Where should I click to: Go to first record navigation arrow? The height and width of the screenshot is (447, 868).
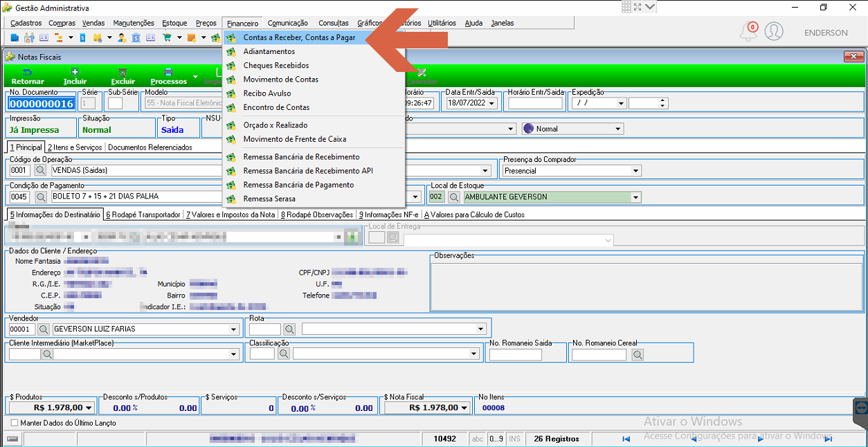(x=626, y=439)
